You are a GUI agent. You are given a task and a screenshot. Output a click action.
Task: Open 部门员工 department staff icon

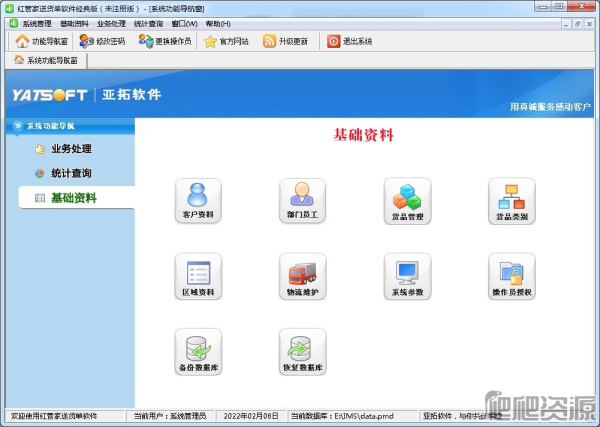(302, 201)
